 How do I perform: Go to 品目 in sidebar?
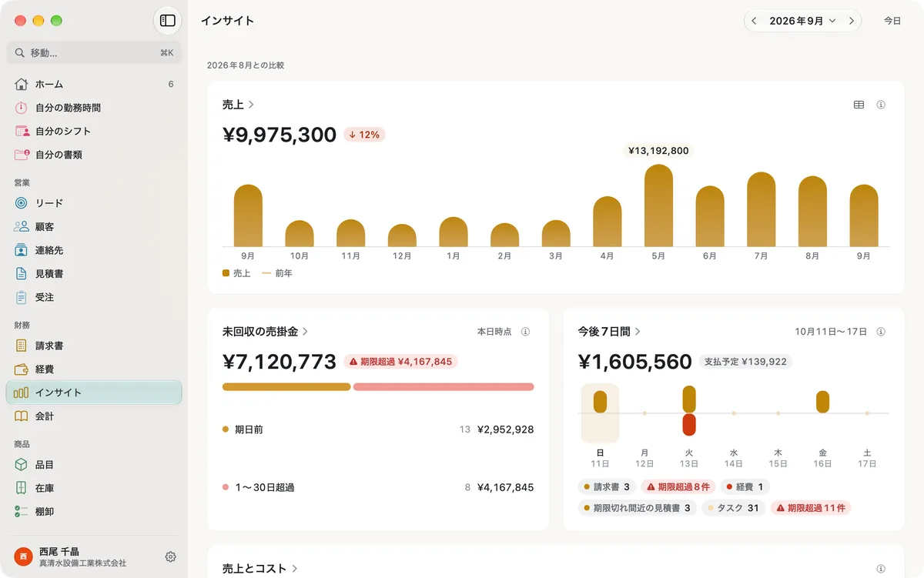(94, 465)
